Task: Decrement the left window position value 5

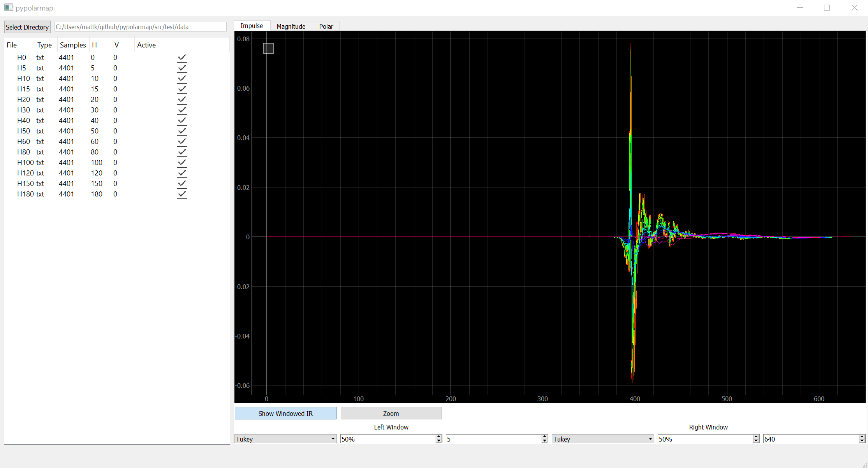Action: (545, 441)
